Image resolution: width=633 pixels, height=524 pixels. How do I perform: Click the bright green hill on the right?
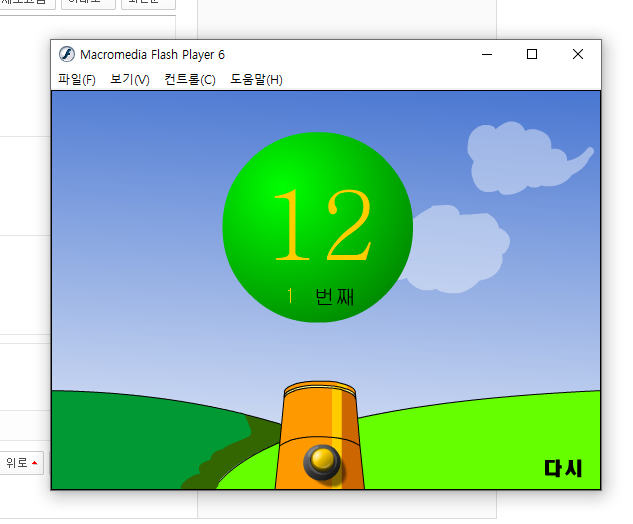point(480,440)
